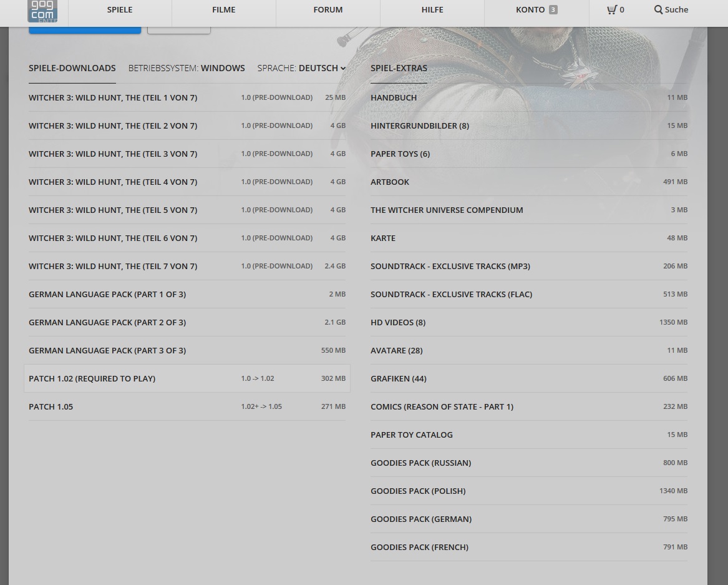Viewport: 728px width, 585px height.
Task: Download Goodies Pack (French)
Action: 529,548
